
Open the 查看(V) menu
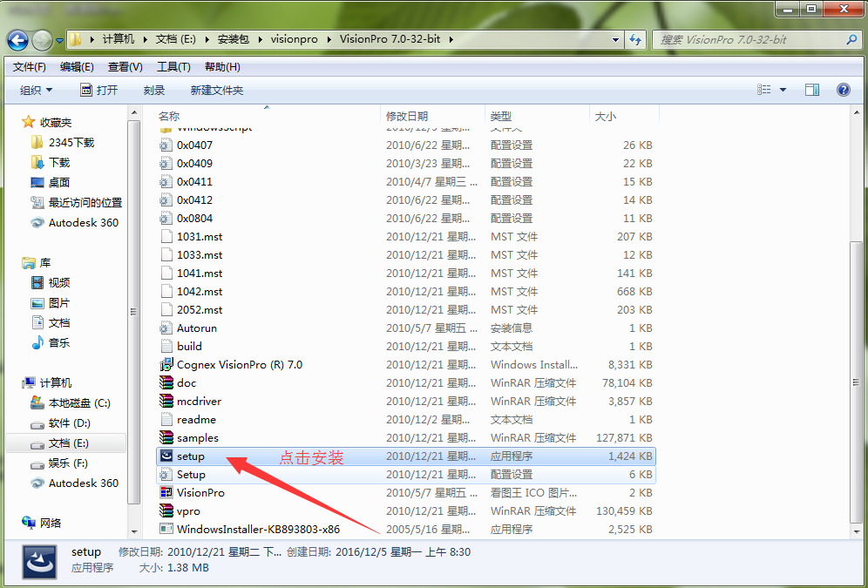pyautogui.click(x=125, y=67)
